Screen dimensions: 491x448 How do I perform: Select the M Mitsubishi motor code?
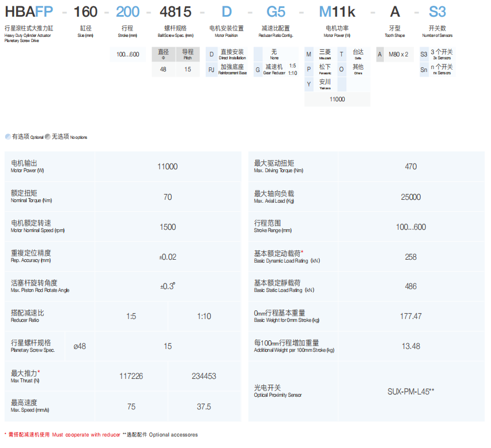click(x=309, y=54)
